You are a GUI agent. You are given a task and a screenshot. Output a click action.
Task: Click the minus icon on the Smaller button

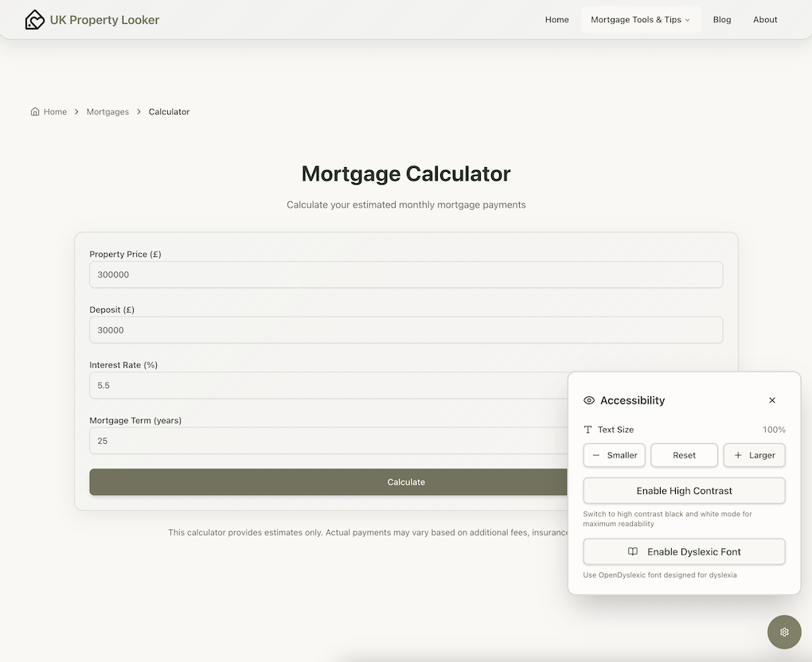596,455
